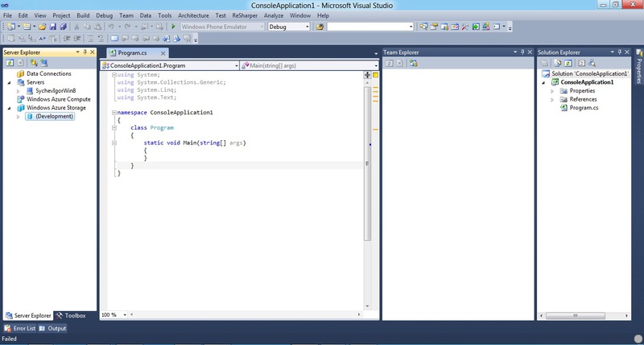Image resolution: width=644 pixels, height=345 pixels.
Task: Click Connect to Database icon in Server Explorer
Action: pos(34,63)
